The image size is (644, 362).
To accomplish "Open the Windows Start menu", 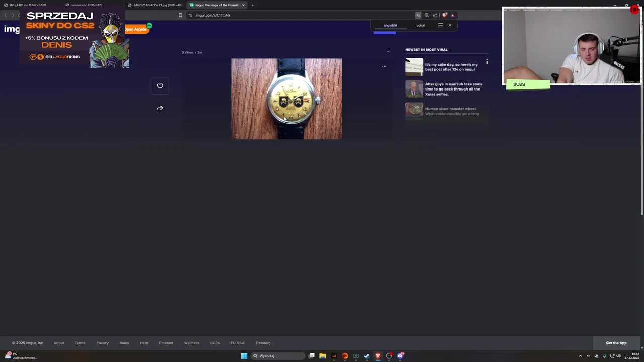I will (244, 356).
